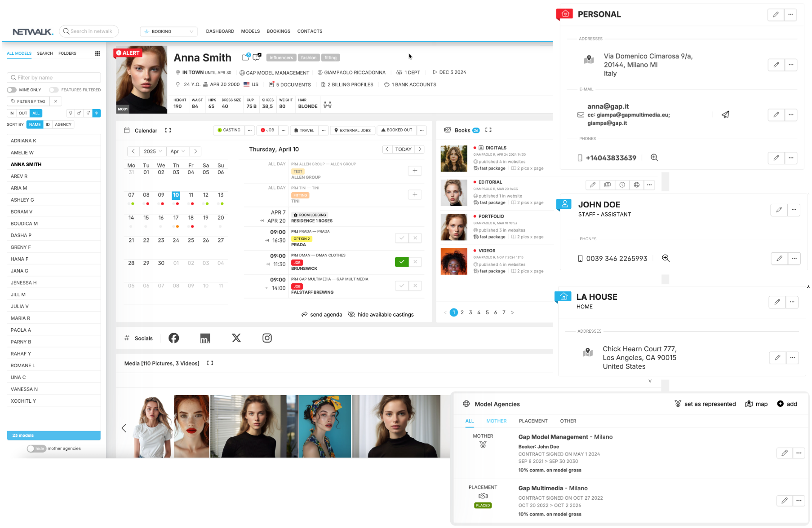Send an email via the paper plane icon

click(725, 114)
